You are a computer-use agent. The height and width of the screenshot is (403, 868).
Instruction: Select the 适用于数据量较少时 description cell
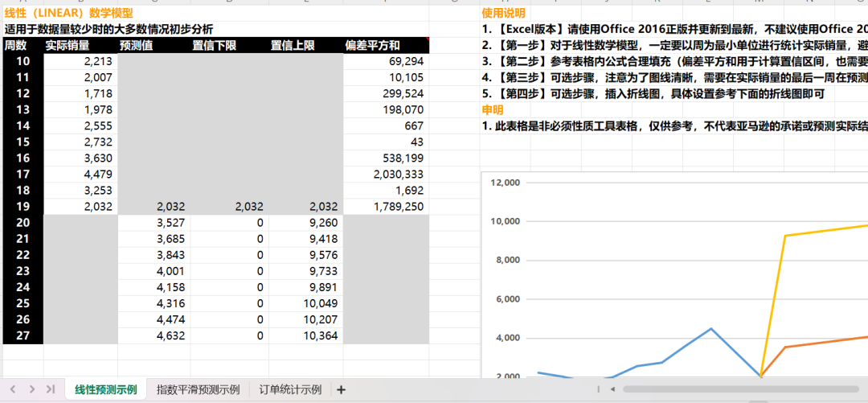coord(108,30)
